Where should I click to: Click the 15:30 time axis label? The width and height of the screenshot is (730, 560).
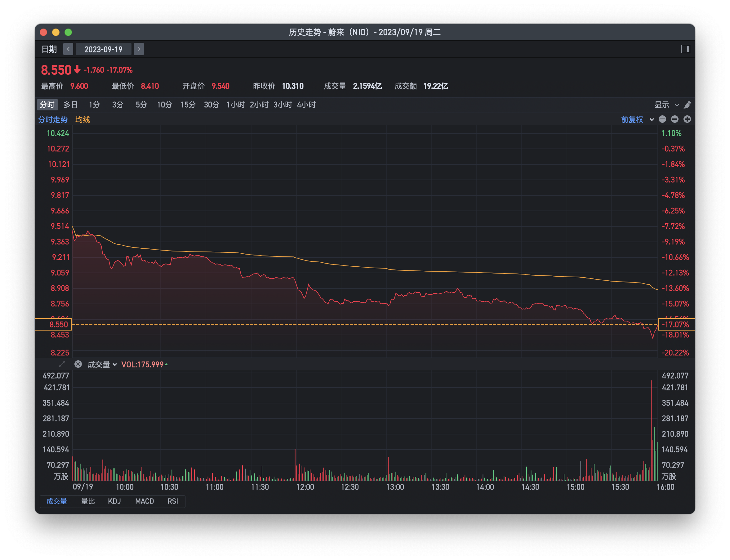(x=620, y=487)
